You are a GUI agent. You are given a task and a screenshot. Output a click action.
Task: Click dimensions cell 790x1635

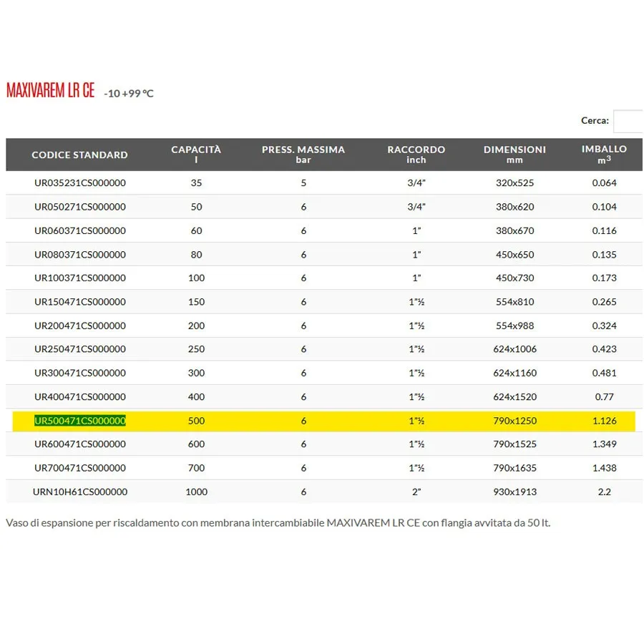[514, 467]
